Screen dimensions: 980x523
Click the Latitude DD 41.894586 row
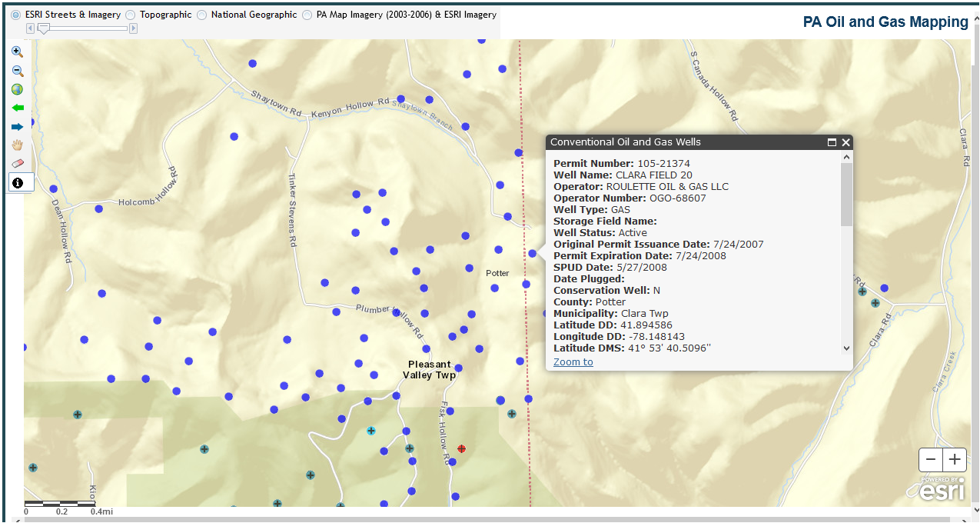click(613, 325)
